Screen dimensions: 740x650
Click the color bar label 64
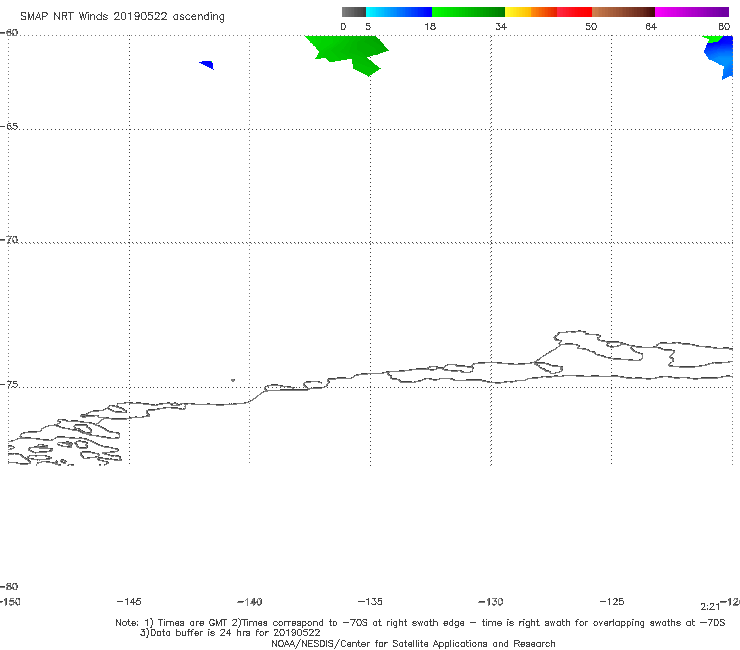pos(651,26)
